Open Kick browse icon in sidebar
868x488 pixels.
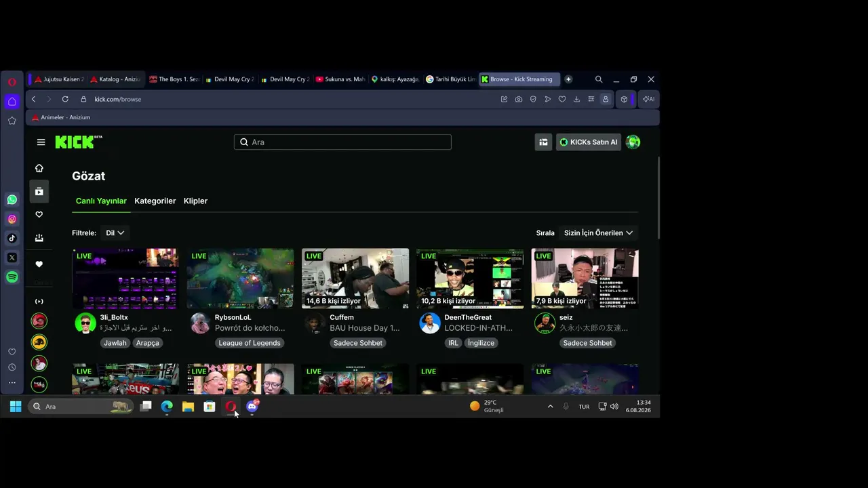pos(39,192)
